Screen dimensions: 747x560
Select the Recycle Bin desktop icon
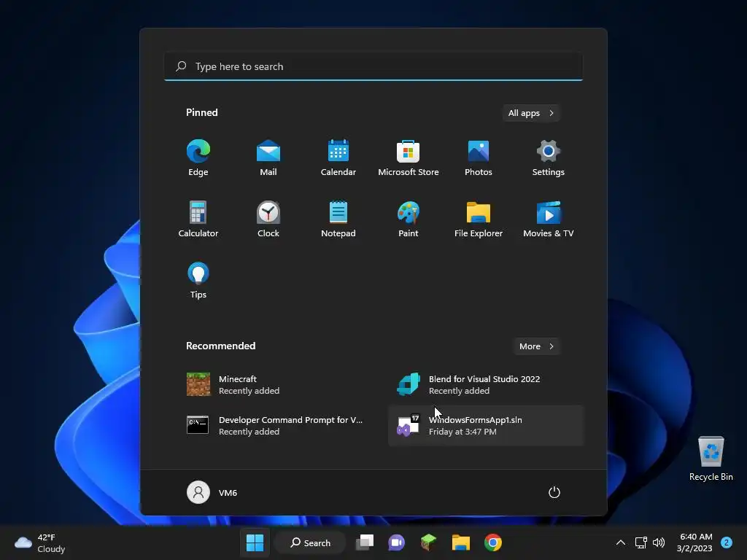point(711,458)
